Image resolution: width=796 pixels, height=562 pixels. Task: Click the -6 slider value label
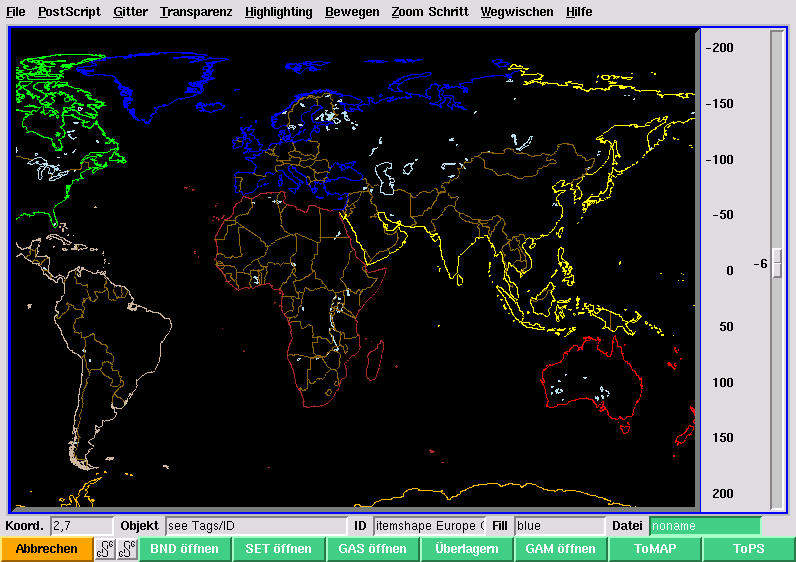point(760,263)
